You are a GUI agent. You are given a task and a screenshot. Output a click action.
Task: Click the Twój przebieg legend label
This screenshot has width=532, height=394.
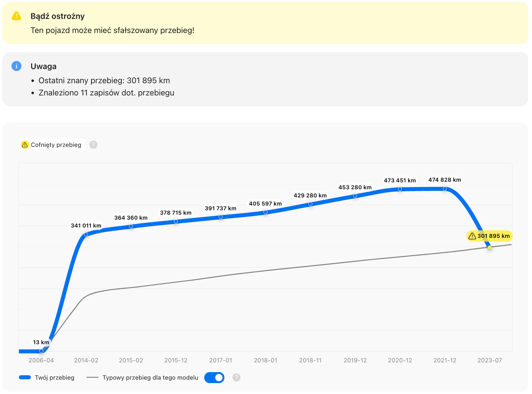(x=55, y=378)
